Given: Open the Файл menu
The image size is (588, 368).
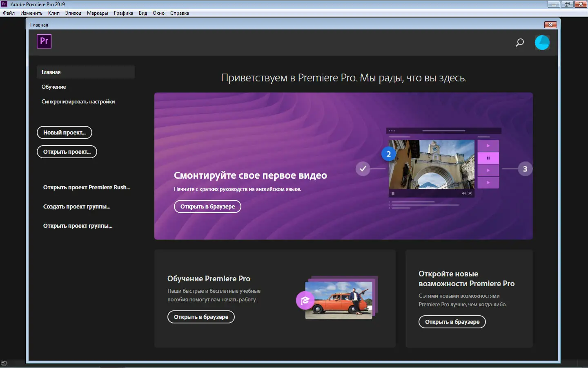Looking at the screenshot, I should pos(8,13).
